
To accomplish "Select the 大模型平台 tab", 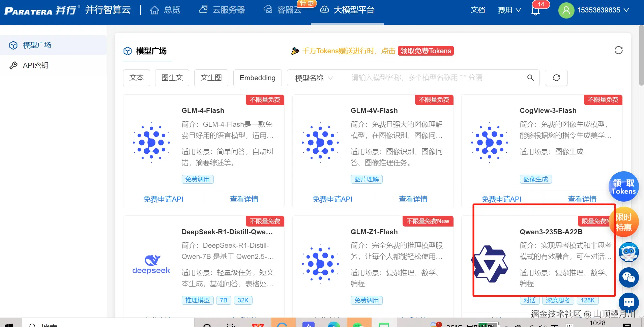I will pyautogui.click(x=347, y=10).
